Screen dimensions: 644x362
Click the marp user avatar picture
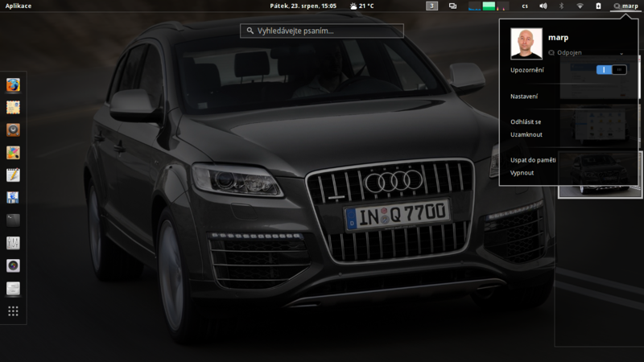pyautogui.click(x=526, y=44)
